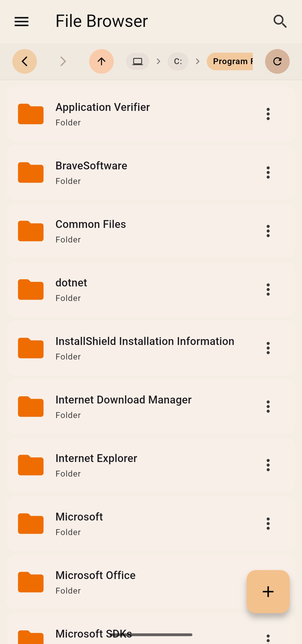The height and width of the screenshot is (644, 302).
Task: Jump to the computer root breadcrumb
Action: tap(137, 61)
